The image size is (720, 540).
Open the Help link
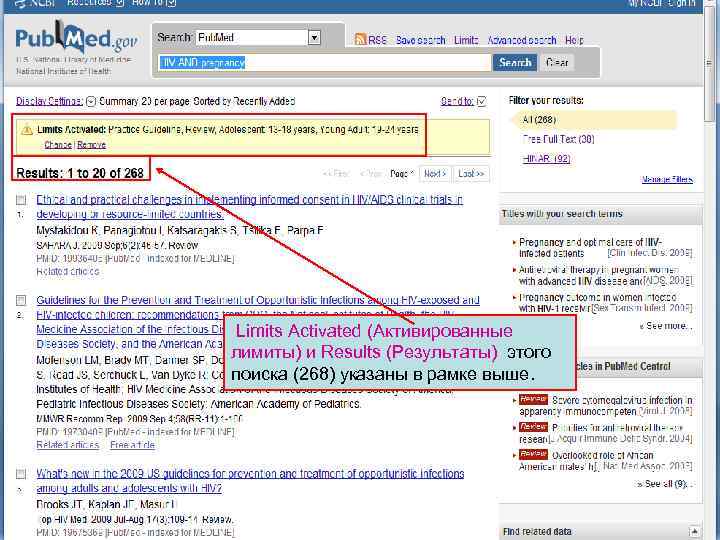coord(574,40)
